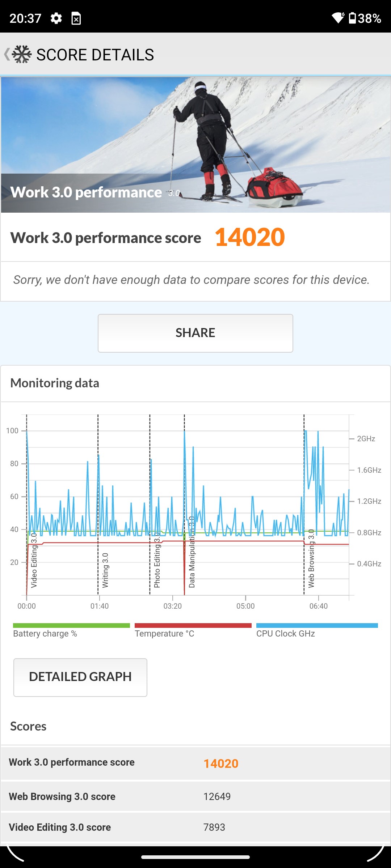This screenshot has width=391, height=868.
Task: Tap the blue CPU Clock legend swatch
Action: 317,625
